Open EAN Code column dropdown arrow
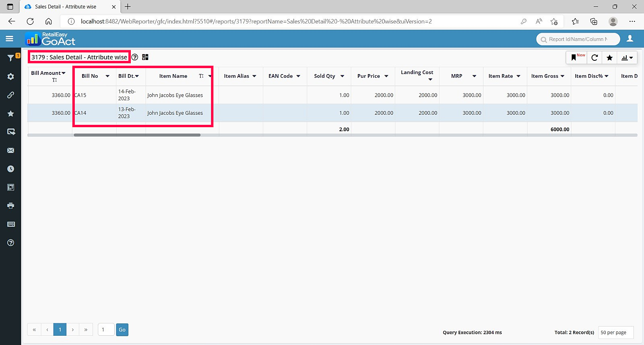 click(298, 76)
